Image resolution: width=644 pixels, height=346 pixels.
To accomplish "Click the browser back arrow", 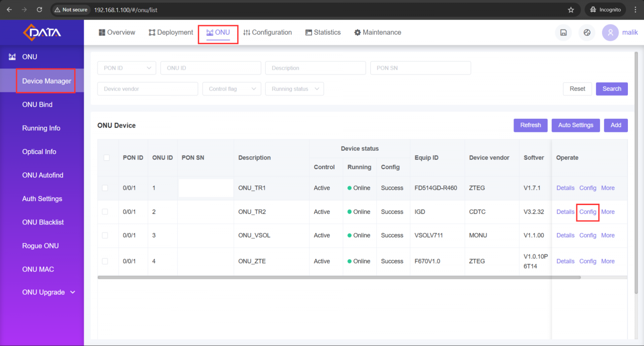I will [9, 10].
